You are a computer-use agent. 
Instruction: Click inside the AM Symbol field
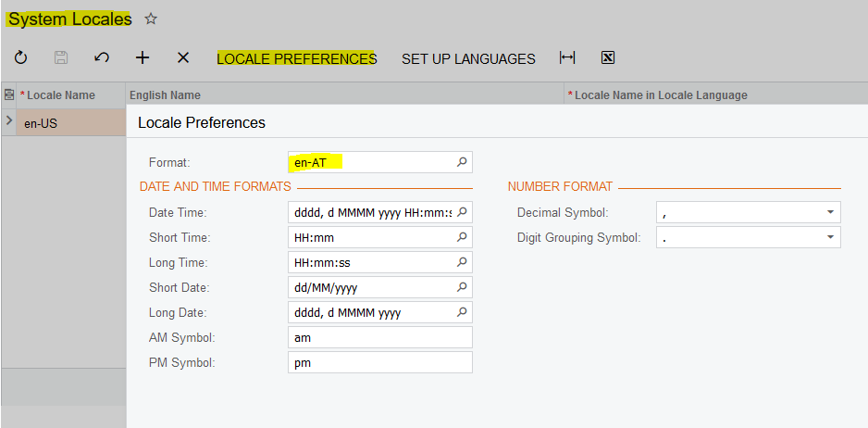click(x=379, y=337)
